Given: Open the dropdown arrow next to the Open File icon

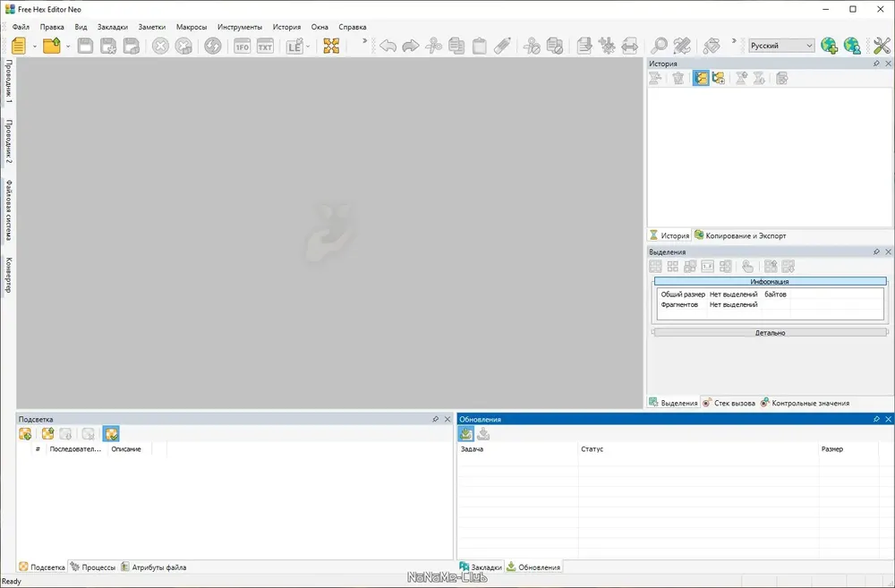Looking at the screenshot, I should (x=67, y=47).
